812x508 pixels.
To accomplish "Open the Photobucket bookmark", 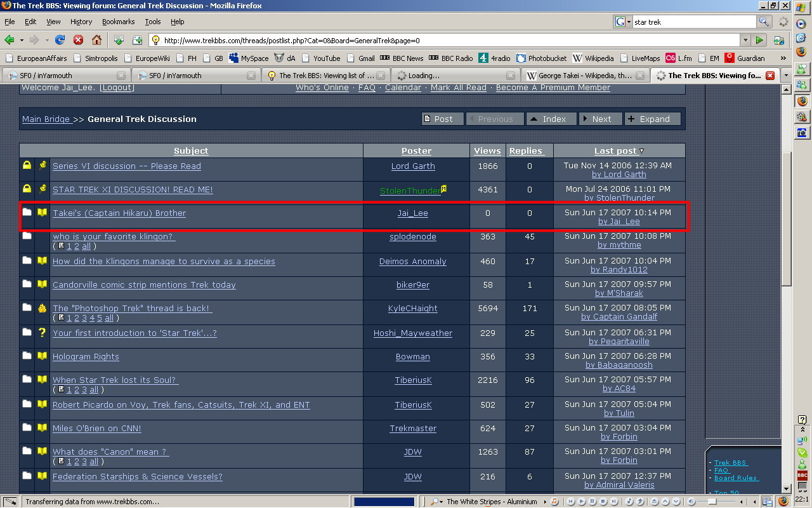I will [541, 58].
